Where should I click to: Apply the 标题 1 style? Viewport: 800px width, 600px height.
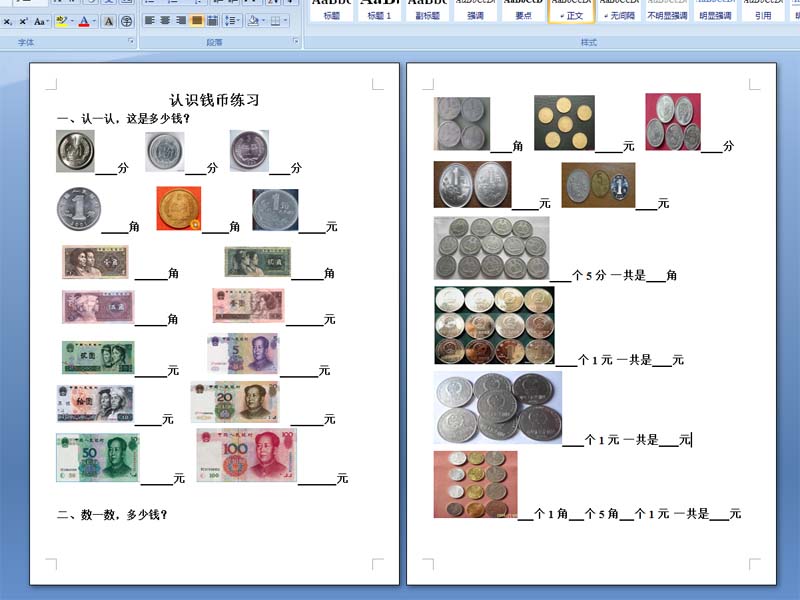point(379,10)
